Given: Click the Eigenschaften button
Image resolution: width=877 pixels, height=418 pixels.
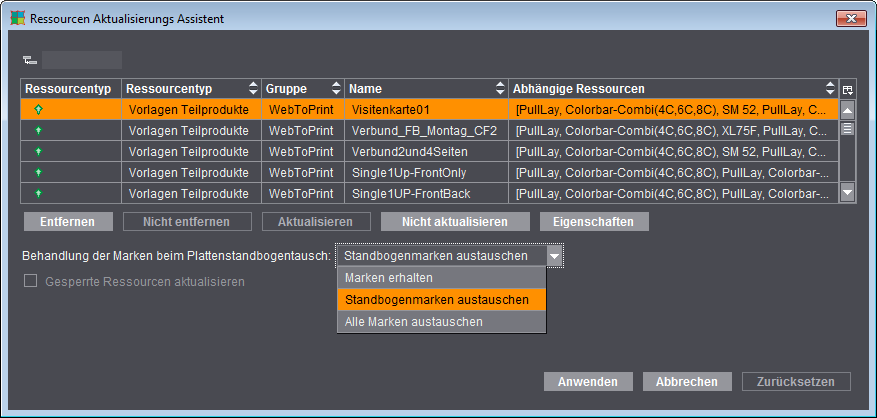Looking at the screenshot, I should 594,221.
